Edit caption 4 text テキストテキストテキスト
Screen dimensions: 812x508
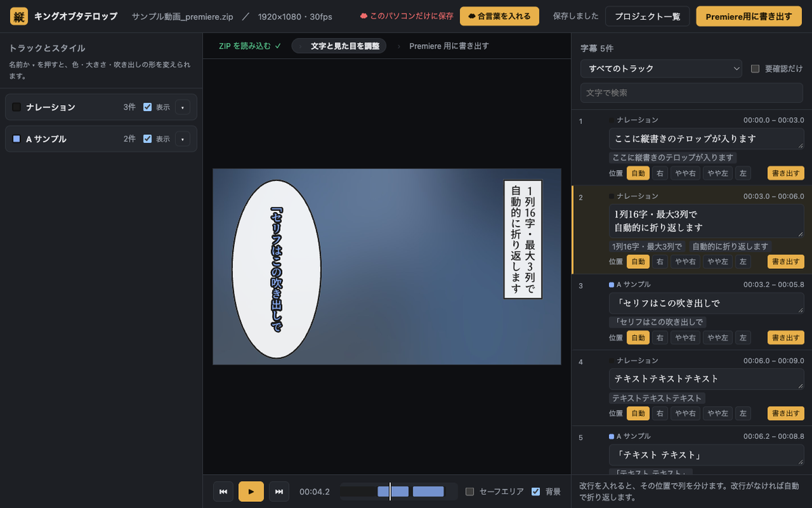pos(706,379)
